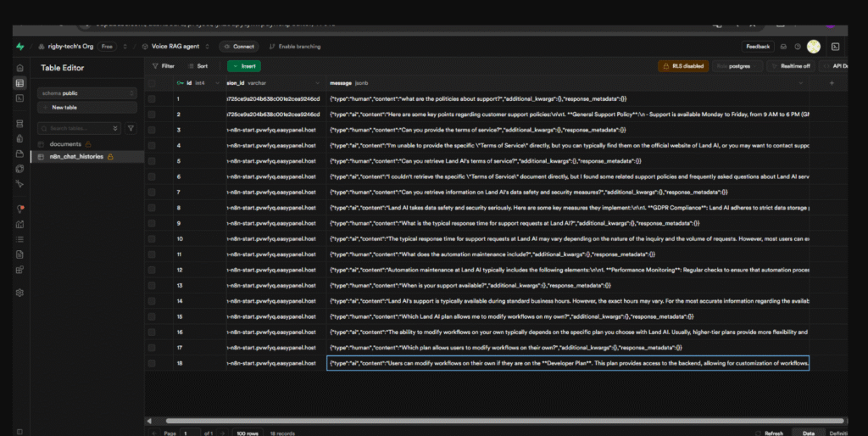868x436 pixels.
Task: Open the Role postgres dropdown
Action: pos(739,65)
